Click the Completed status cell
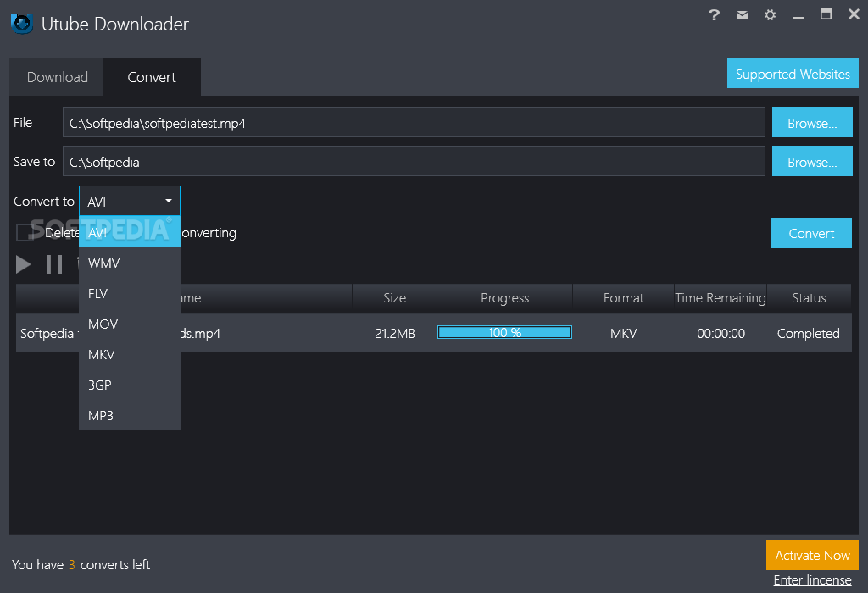 [x=808, y=334]
